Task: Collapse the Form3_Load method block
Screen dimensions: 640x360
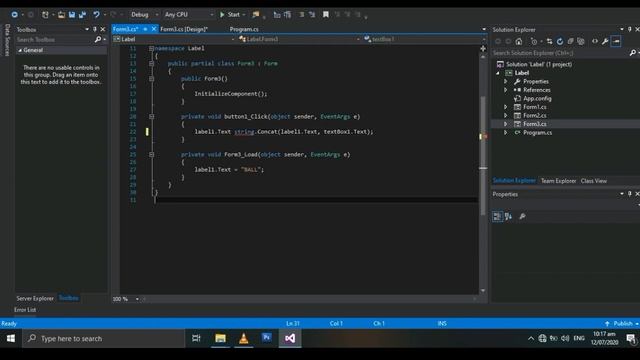Action: [x=151, y=155]
